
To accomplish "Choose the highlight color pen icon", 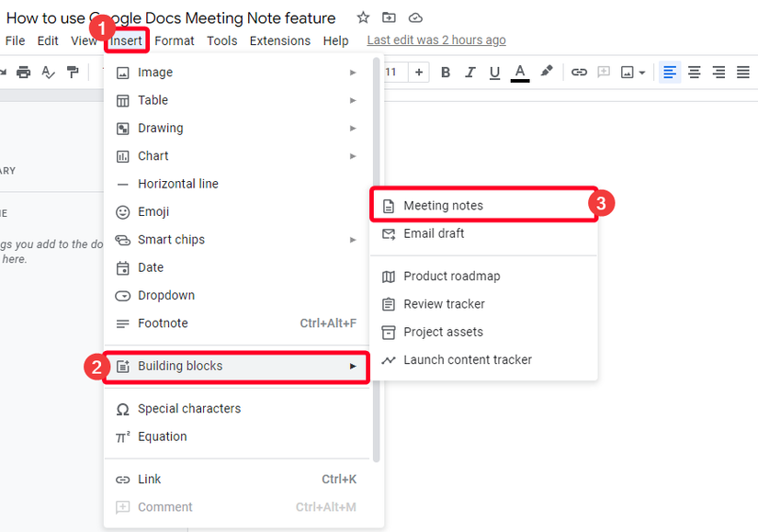I will pos(547,72).
